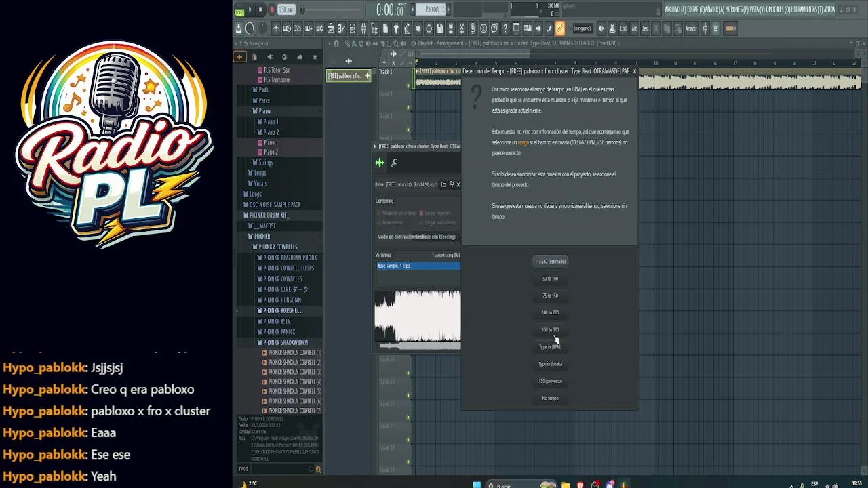Click the waveform preview in sample window

(418, 317)
